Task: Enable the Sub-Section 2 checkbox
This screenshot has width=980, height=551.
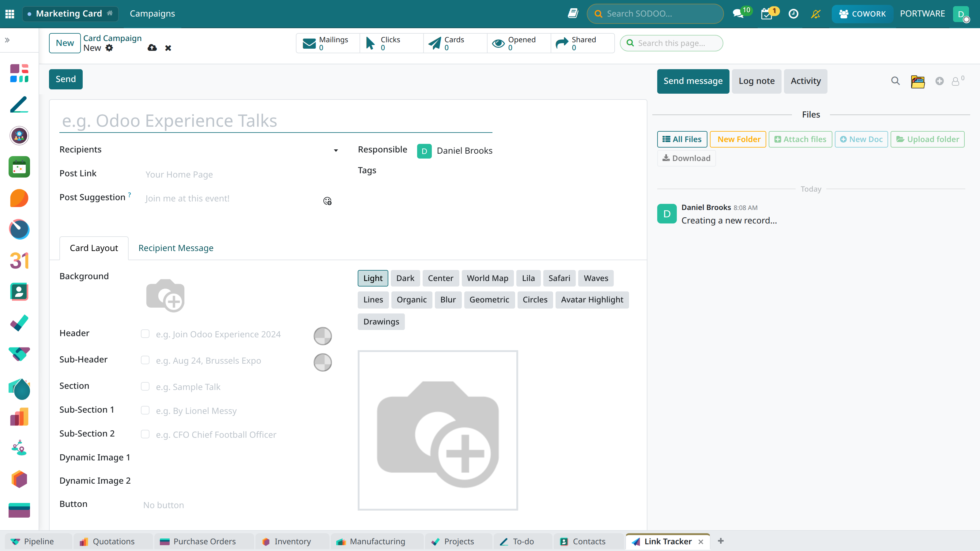Action: tap(145, 434)
